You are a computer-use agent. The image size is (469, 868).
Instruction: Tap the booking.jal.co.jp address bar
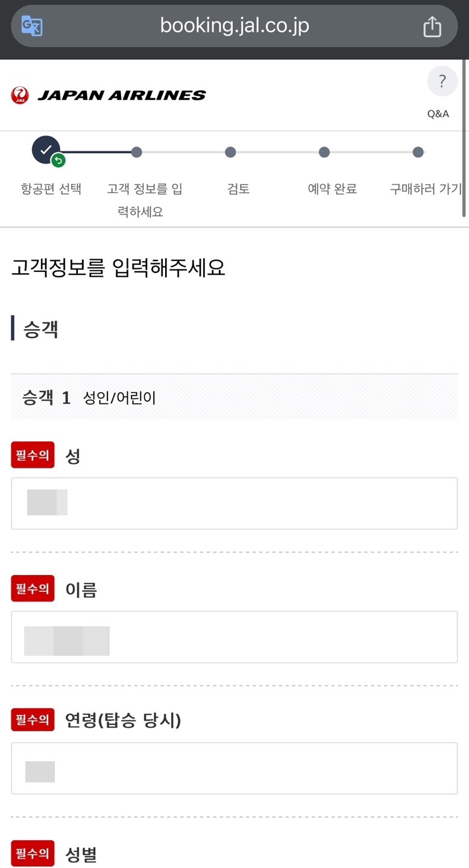tap(234, 26)
